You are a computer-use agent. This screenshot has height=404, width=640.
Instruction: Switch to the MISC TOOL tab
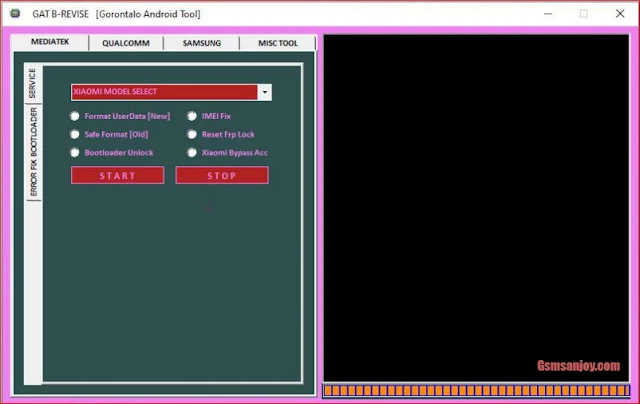[x=278, y=43]
